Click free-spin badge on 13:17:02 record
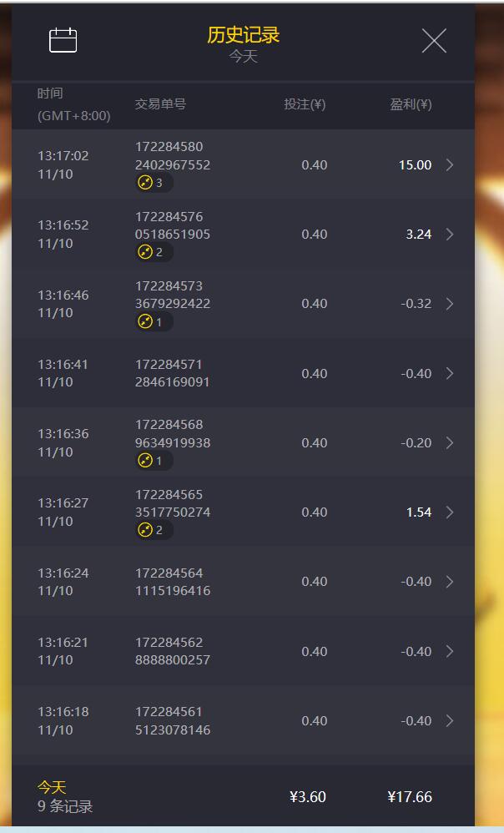Screen dimensions: 504x833 pyautogui.click(x=154, y=183)
